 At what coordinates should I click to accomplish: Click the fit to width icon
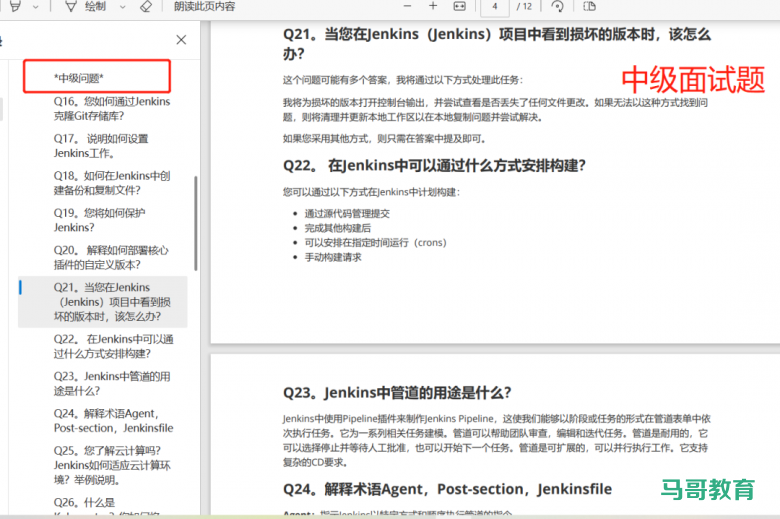click(459, 6)
